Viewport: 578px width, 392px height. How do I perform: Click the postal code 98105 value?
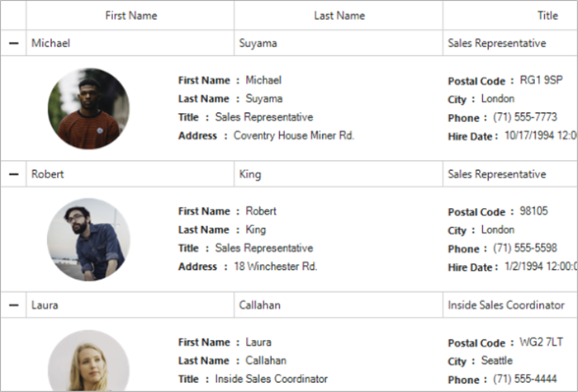pyautogui.click(x=533, y=211)
